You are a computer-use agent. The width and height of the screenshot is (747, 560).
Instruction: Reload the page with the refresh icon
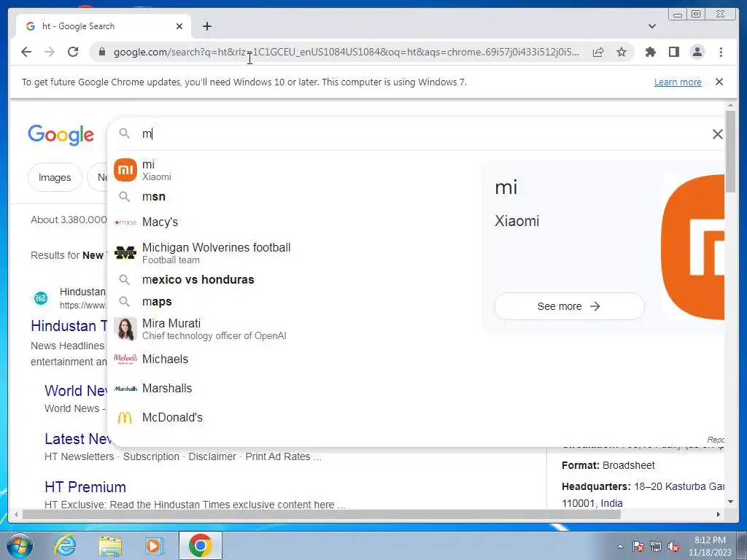tap(73, 52)
